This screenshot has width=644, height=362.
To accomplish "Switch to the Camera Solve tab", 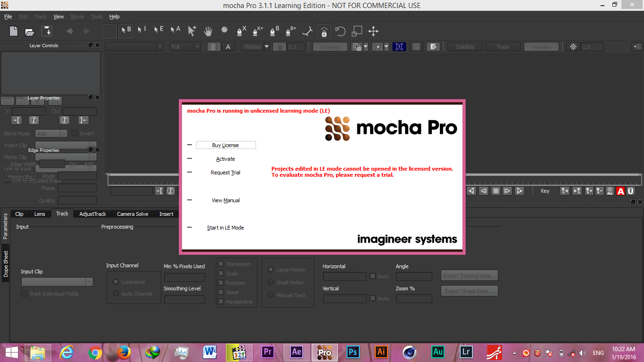I will (132, 214).
